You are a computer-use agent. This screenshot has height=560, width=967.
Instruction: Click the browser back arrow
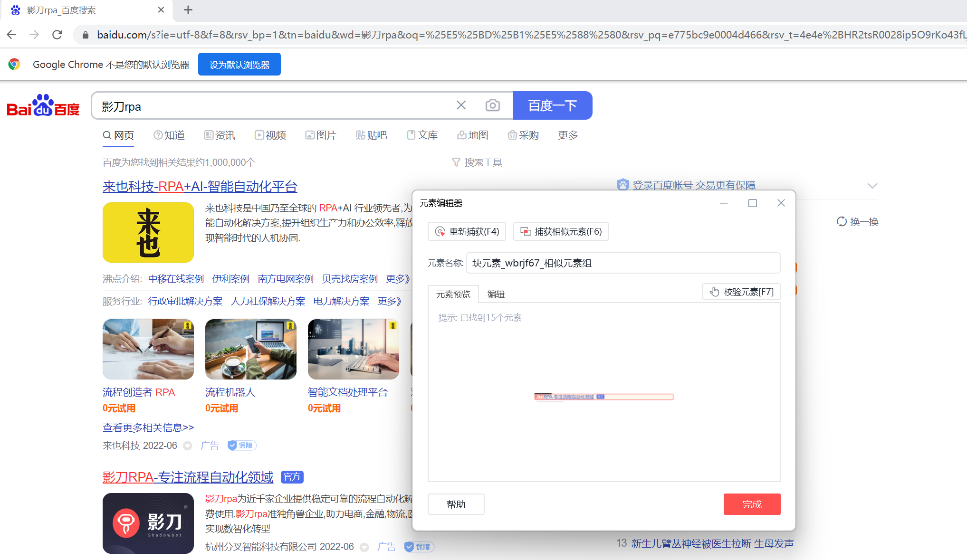12,35
